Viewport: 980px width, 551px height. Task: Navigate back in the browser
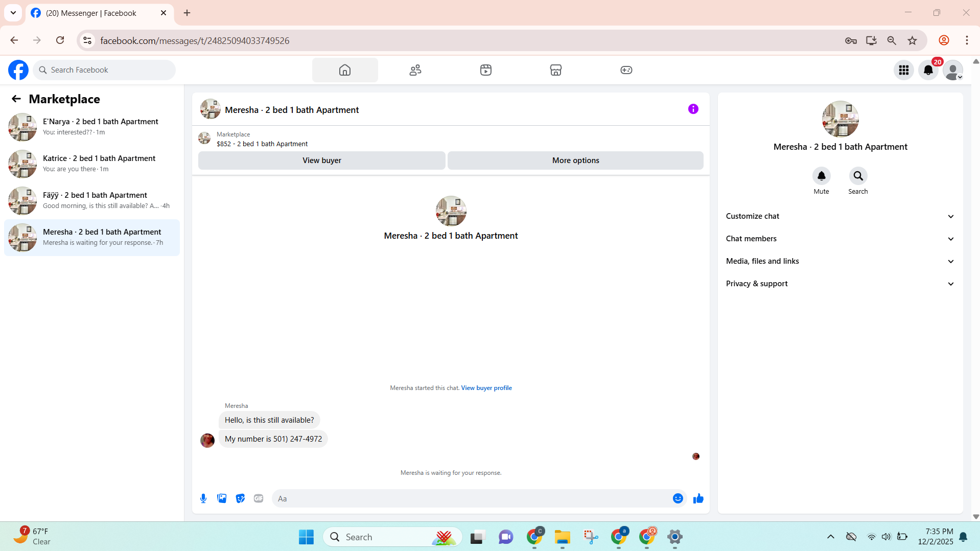(x=14, y=40)
